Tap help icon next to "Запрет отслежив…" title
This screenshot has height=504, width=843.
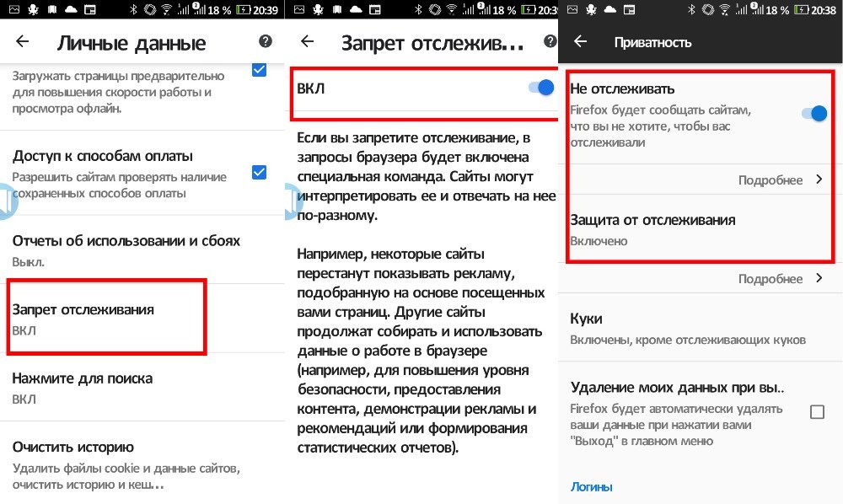coord(550,41)
